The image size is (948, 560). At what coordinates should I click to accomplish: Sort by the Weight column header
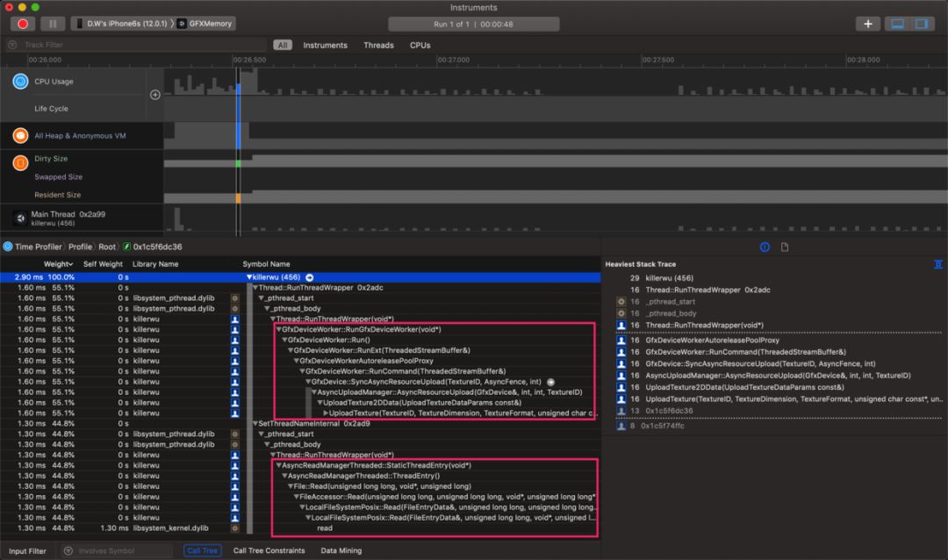[x=58, y=264]
